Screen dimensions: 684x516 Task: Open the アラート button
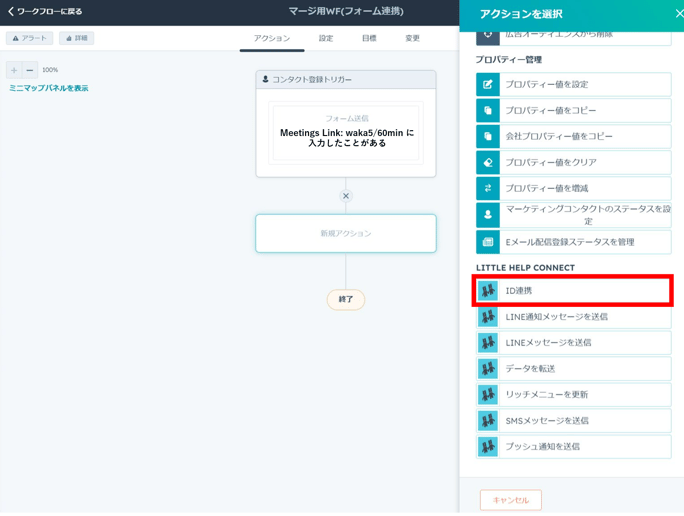(29, 38)
